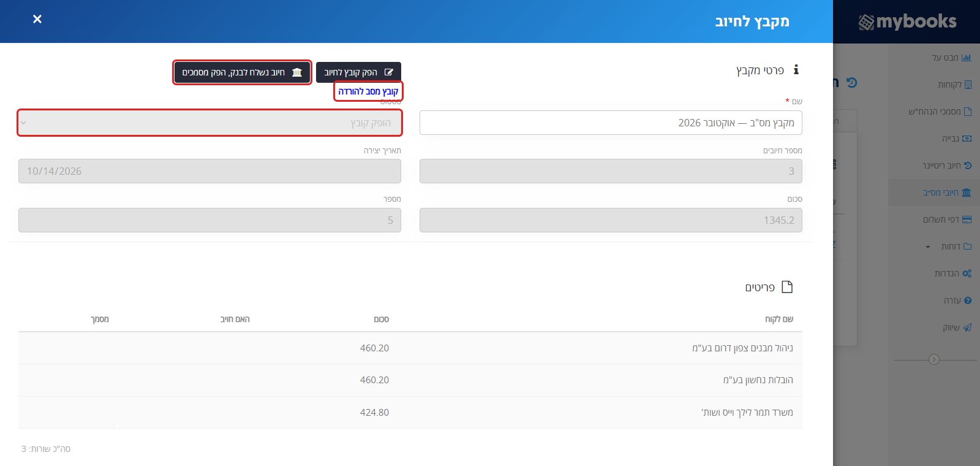
Task: Click the תאריך יצירה field showing 10/14/2026
Action: pos(209,171)
